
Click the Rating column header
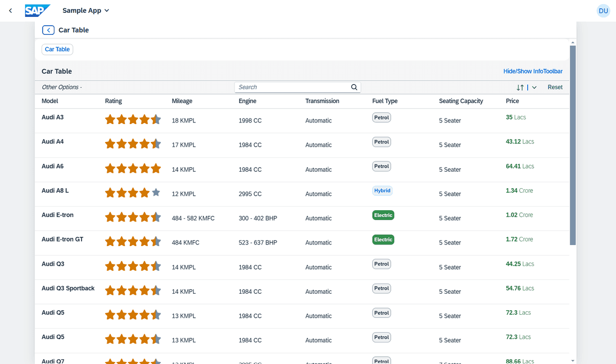click(x=113, y=101)
